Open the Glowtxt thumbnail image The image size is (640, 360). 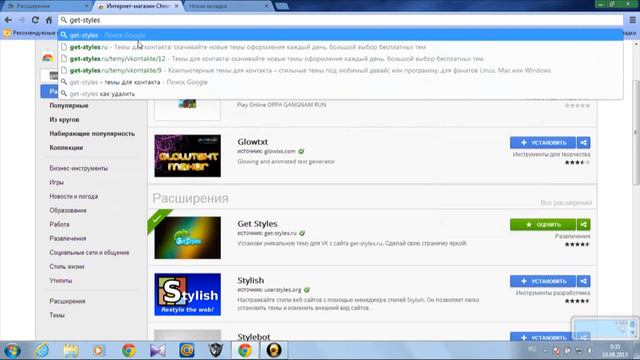pyautogui.click(x=187, y=156)
